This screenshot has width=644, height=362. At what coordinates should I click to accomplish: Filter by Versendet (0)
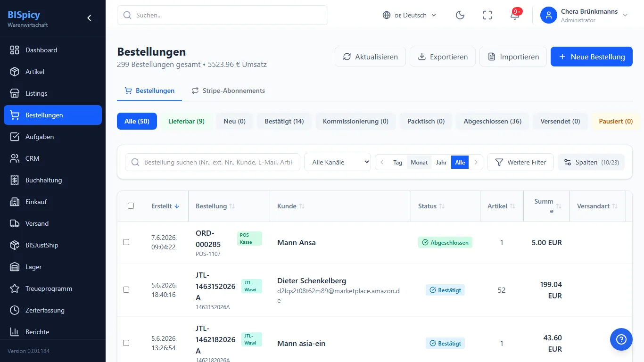pos(560,121)
